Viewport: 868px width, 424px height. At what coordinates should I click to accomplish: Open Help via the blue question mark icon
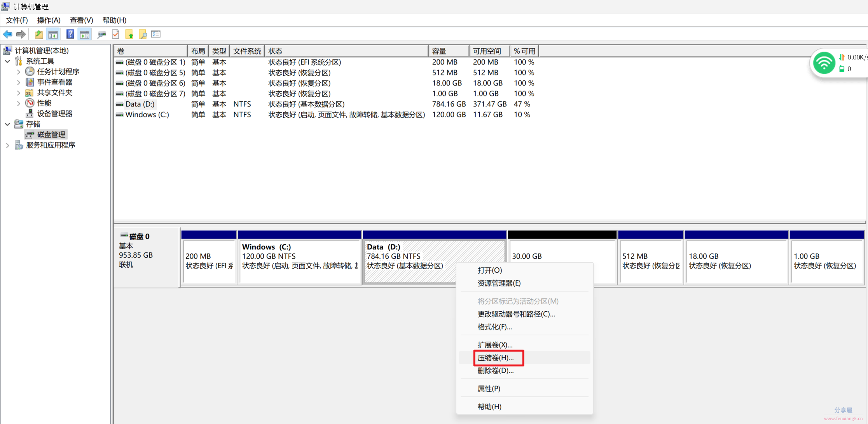(70, 34)
